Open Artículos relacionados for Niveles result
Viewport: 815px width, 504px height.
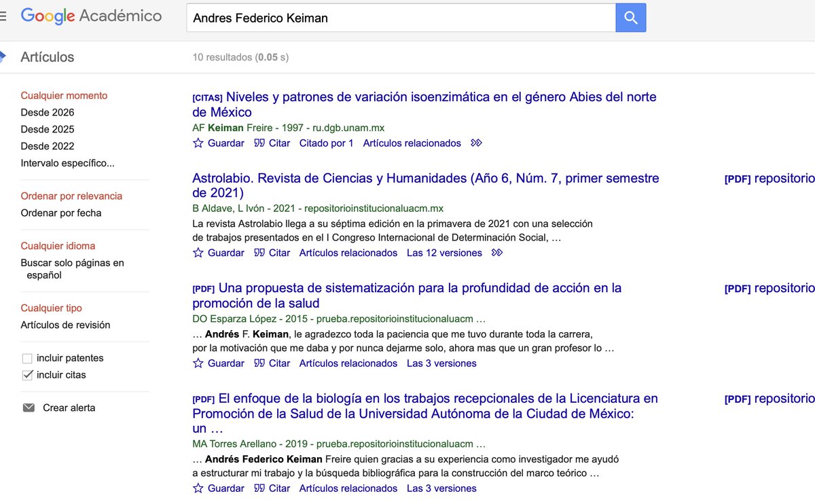click(412, 143)
